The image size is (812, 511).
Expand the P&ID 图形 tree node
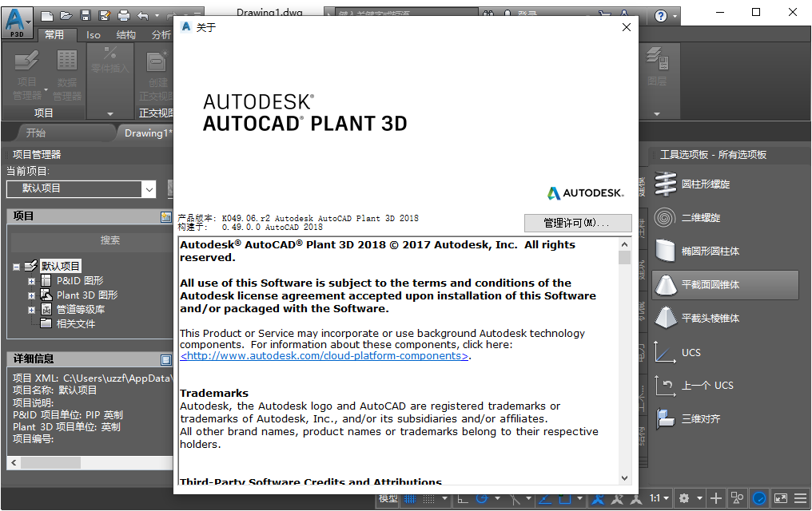[x=32, y=281]
